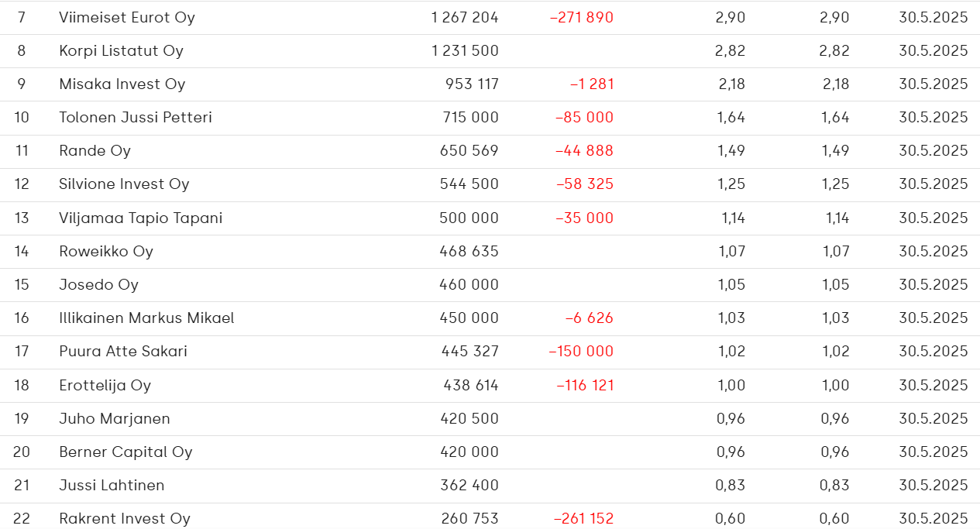980x529 pixels.
Task: Select rank number 22 cell
Action: [x=22, y=518]
